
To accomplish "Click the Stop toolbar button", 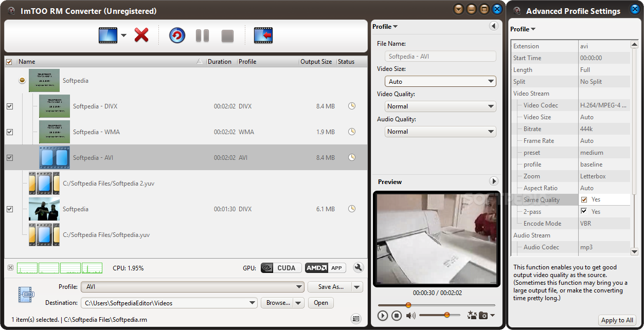I will tap(227, 36).
